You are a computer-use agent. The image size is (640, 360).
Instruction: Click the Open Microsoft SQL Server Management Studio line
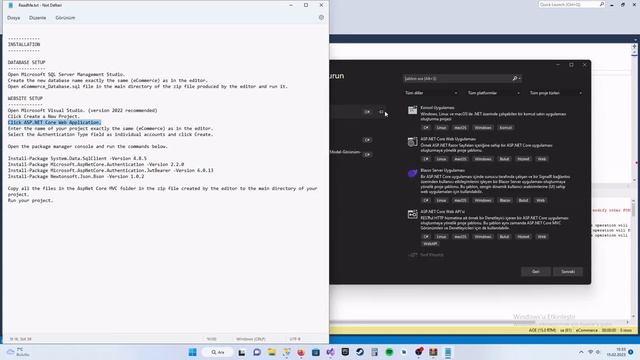[x=67, y=74]
